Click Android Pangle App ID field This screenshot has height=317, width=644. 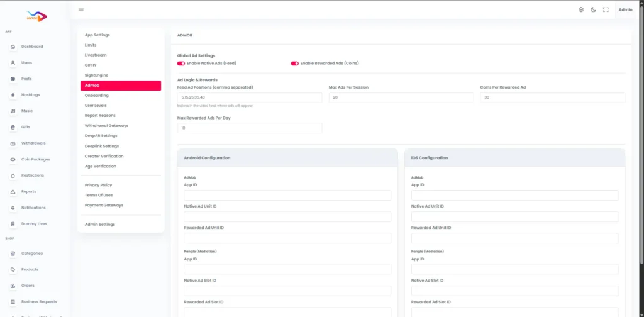[x=287, y=269]
